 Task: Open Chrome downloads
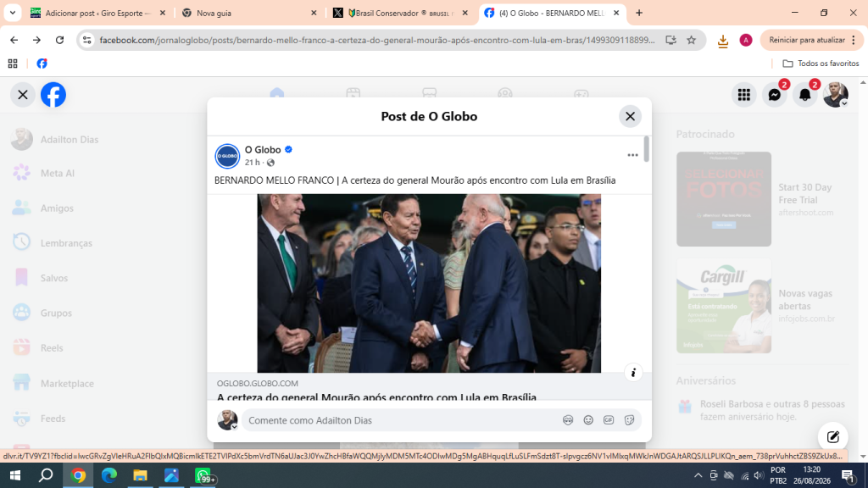(x=722, y=41)
